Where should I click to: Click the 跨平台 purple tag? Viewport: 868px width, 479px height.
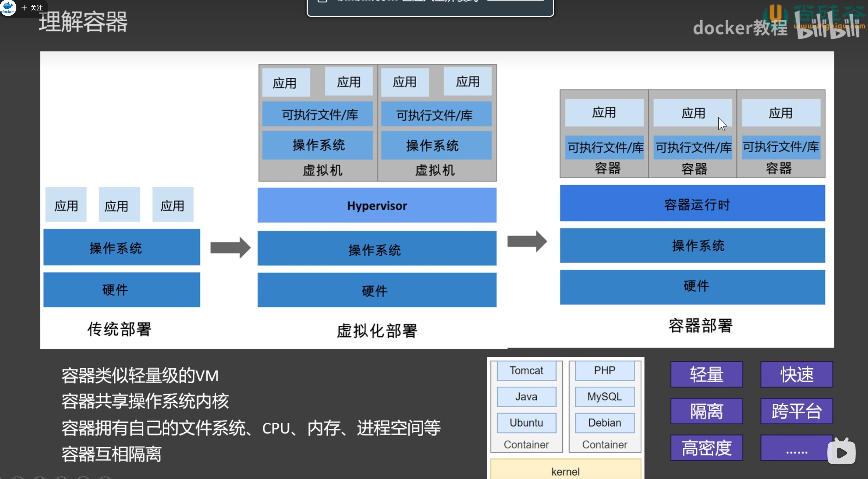796,411
